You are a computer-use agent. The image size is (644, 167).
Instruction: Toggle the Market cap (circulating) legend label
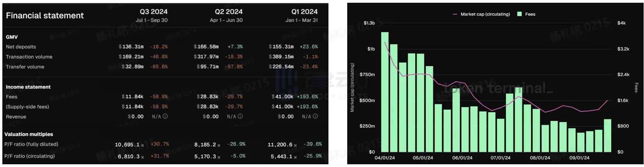point(485,14)
